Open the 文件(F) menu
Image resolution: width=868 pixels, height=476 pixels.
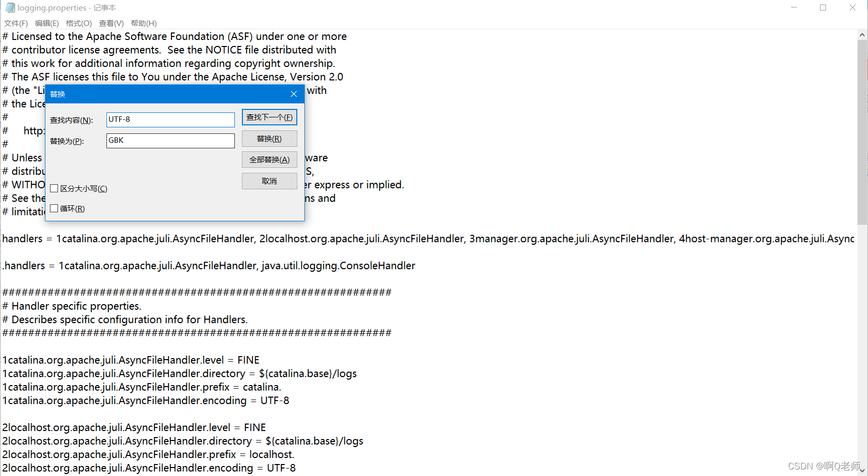[16, 23]
